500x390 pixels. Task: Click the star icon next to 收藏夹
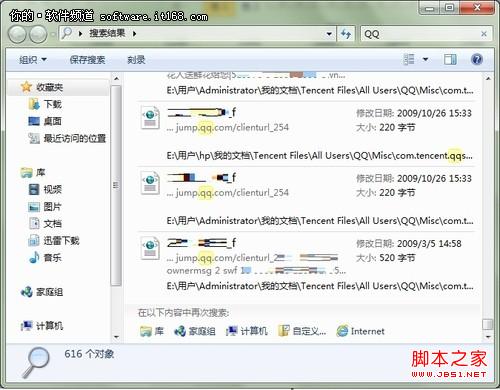tap(26, 87)
